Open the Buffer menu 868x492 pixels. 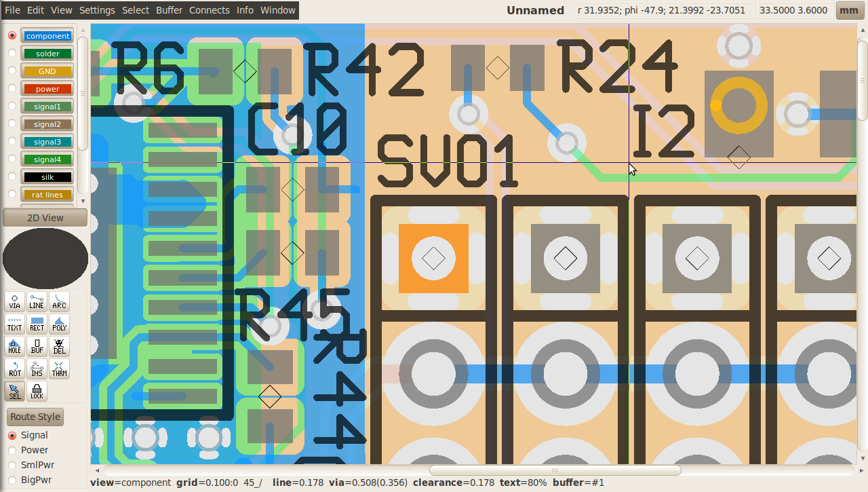[169, 10]
